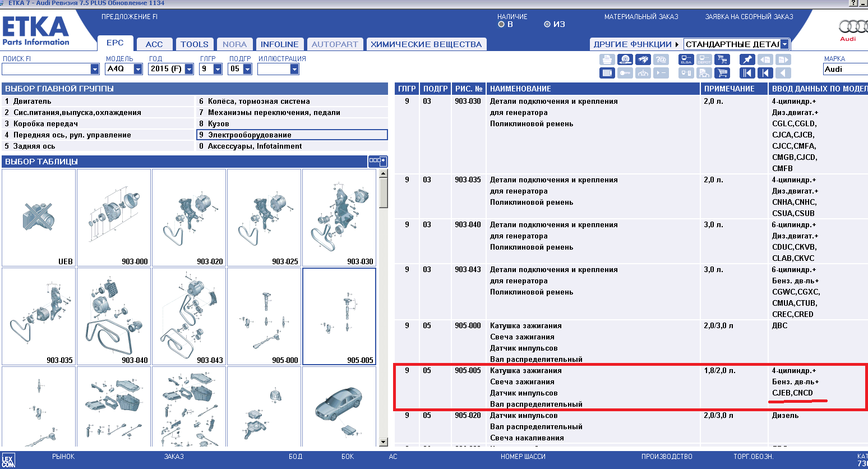Image resolution: width=868 pixels, height=469 pixels.
Task: Click the Audi rings logo
Action: pos(853,27)
